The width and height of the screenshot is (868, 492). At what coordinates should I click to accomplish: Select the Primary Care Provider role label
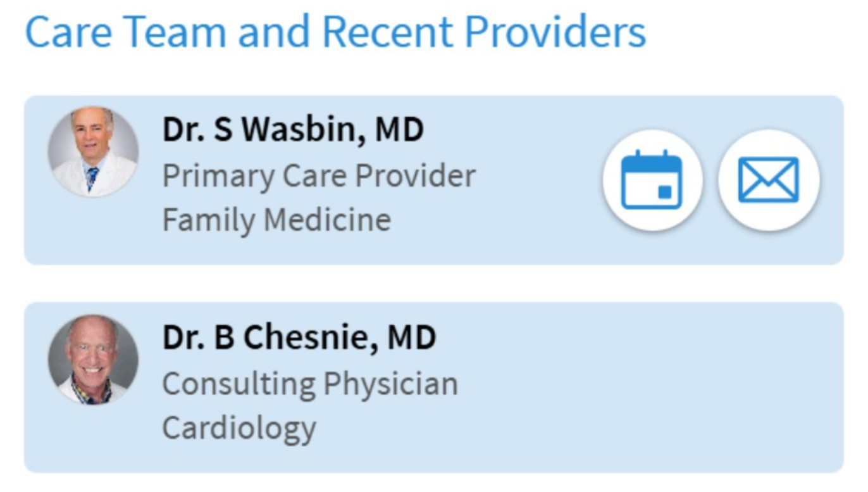click(319, 175)
